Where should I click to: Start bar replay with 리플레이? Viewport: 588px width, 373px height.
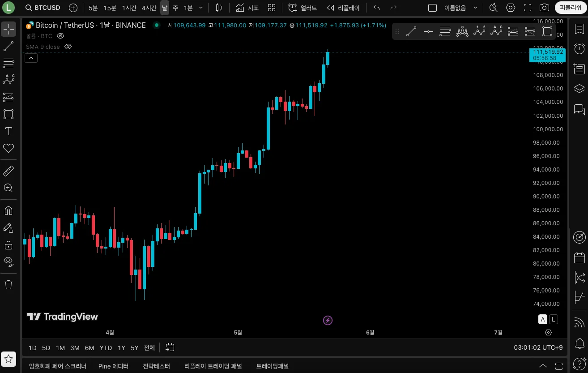coord(343,8)
